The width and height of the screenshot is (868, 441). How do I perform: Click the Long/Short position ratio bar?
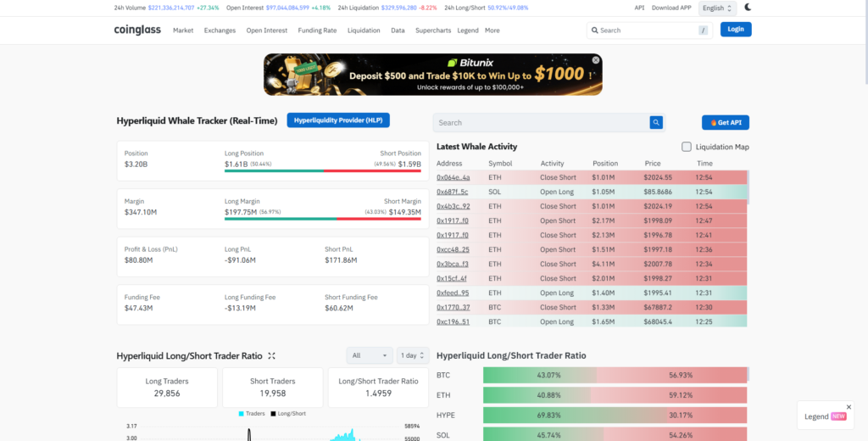pyautogui.click(x=322, y=170)
